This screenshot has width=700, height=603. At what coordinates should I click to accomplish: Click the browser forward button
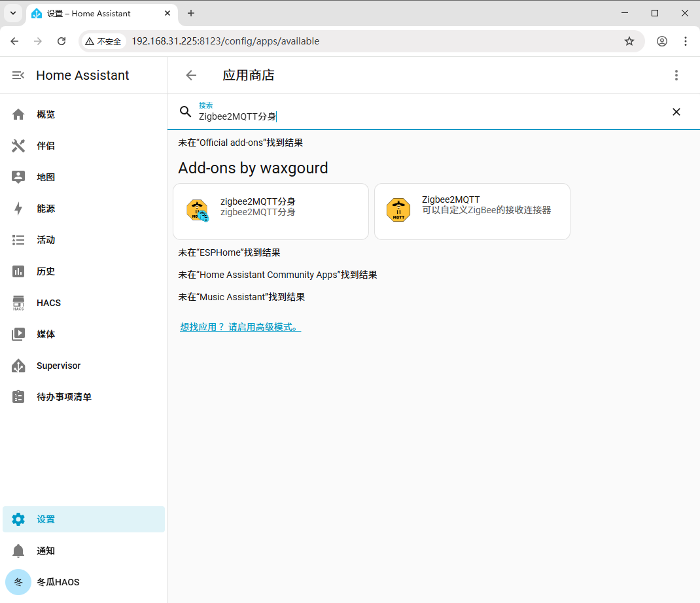pos(38,41)
